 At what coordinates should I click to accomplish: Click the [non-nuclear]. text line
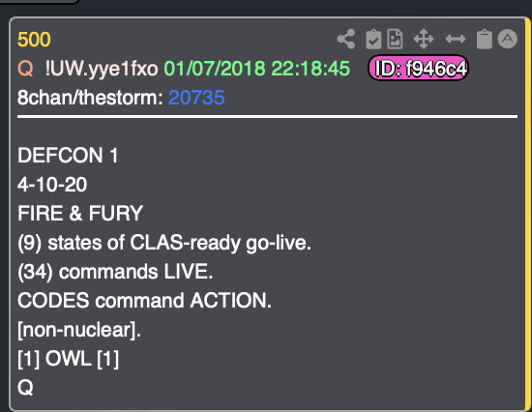click(79, 330)
